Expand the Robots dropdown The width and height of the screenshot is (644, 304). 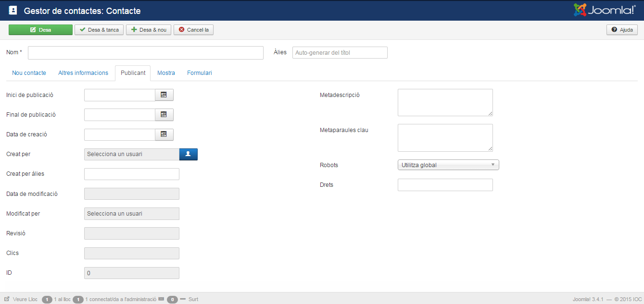[x=448, y=165]
